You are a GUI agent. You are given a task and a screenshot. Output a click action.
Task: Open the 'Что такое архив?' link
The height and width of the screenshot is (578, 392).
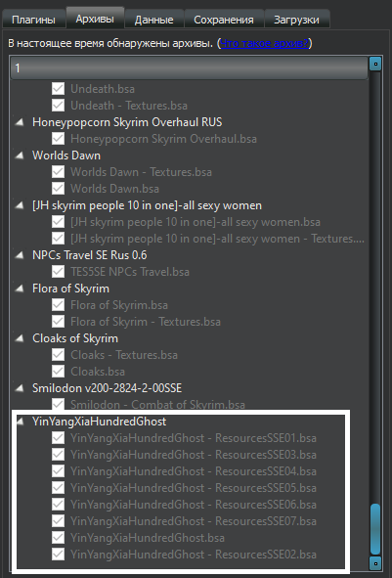click(264, 44)
